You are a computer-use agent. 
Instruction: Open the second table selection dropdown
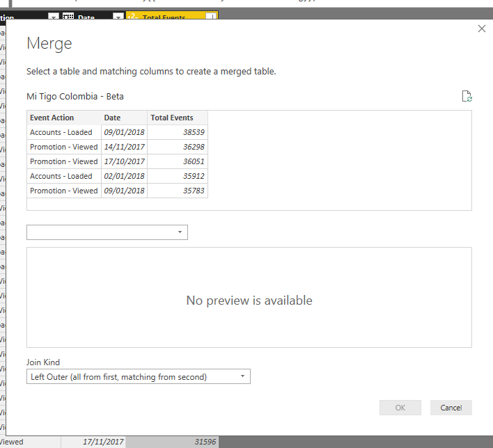[x=107, y=232]
